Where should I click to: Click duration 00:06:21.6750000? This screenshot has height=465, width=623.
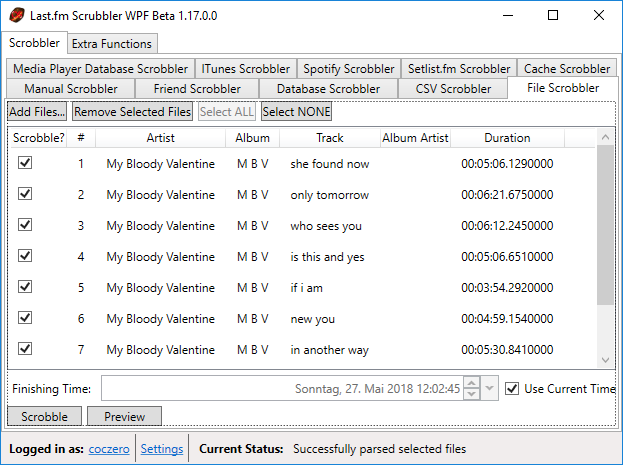pos(507,195)
